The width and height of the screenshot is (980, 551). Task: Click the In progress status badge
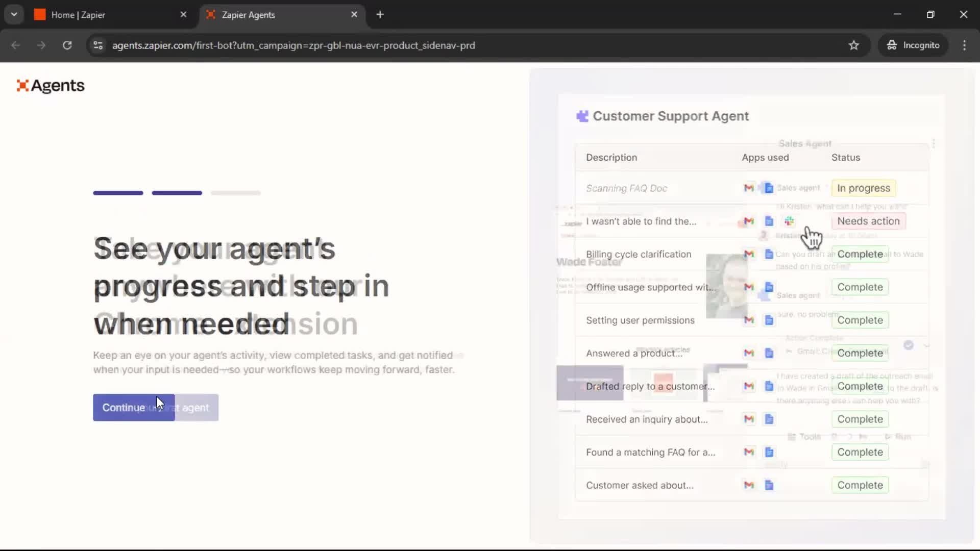pos(864,188)
